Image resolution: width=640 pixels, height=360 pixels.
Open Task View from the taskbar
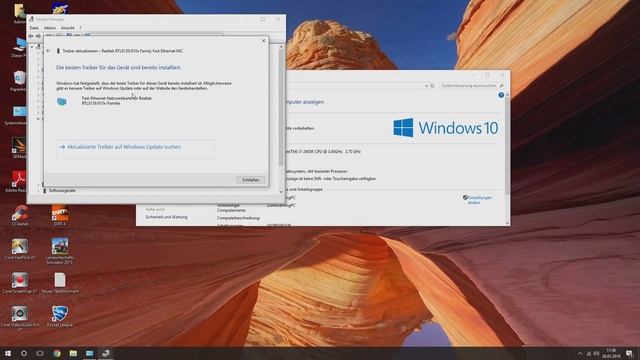coord(40,353)
